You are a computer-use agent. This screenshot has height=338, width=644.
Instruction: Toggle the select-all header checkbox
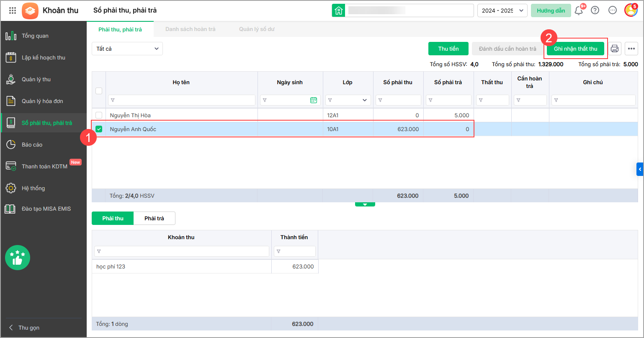tap(99, 91)
